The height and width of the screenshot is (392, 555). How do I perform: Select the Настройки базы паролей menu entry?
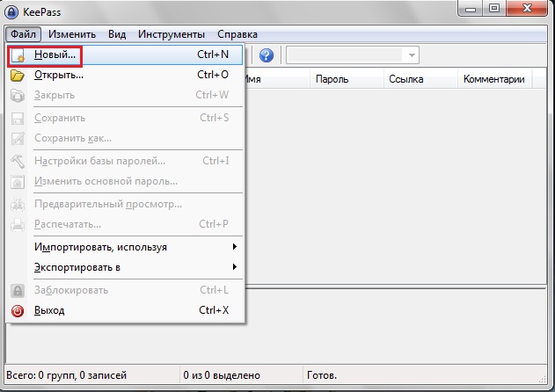tap(99, 161)
